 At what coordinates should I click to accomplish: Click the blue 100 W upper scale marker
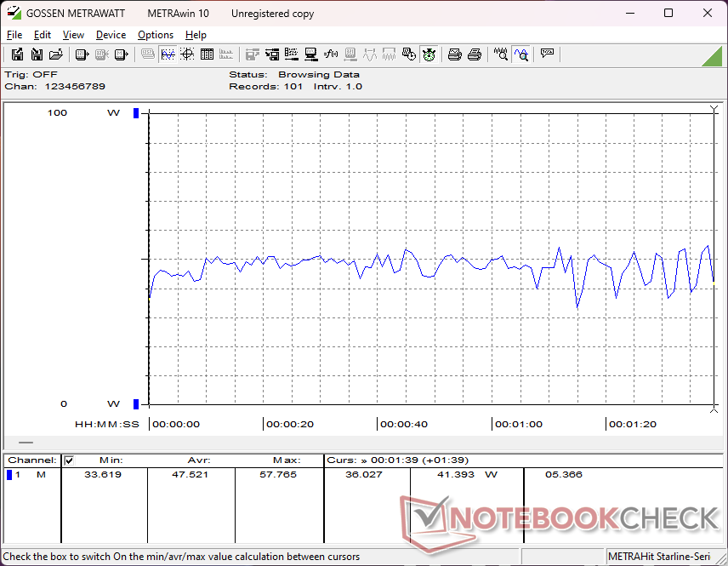click(135, 113)
